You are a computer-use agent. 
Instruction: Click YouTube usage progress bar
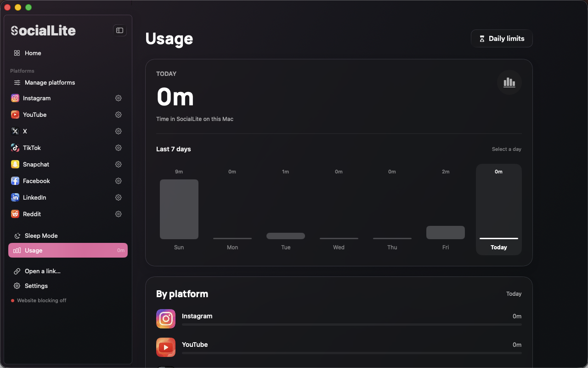pos(352,353)
